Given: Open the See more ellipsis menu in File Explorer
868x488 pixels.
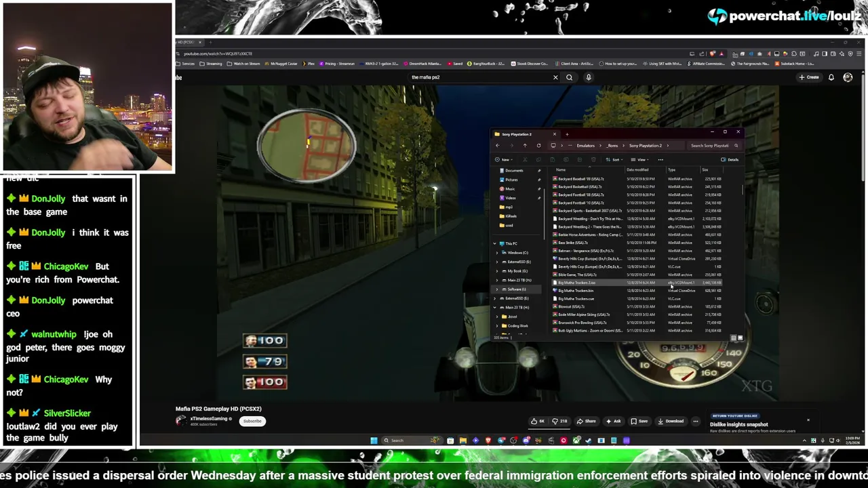Looking at the screenshot, I should (x=660, y=160).
